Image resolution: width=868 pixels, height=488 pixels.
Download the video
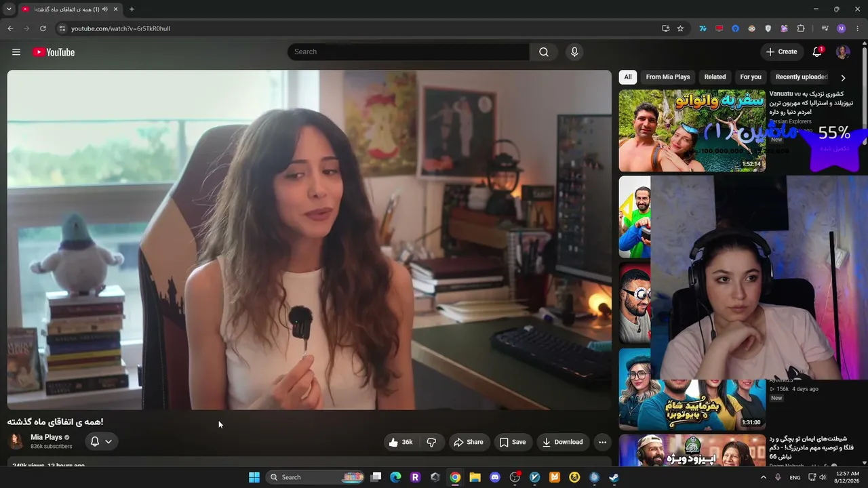pyautogui.click(x=563, y=442)
